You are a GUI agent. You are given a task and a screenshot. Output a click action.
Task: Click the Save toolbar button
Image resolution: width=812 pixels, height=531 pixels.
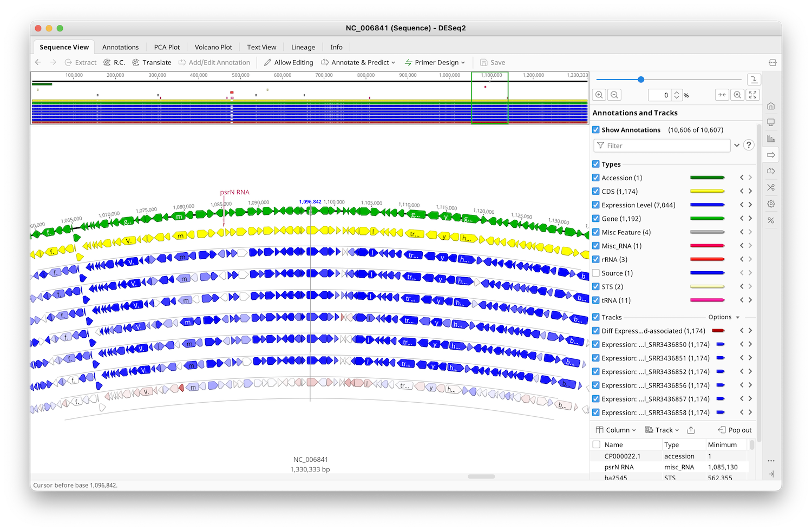pyautogui.click(x=493, y=62)
